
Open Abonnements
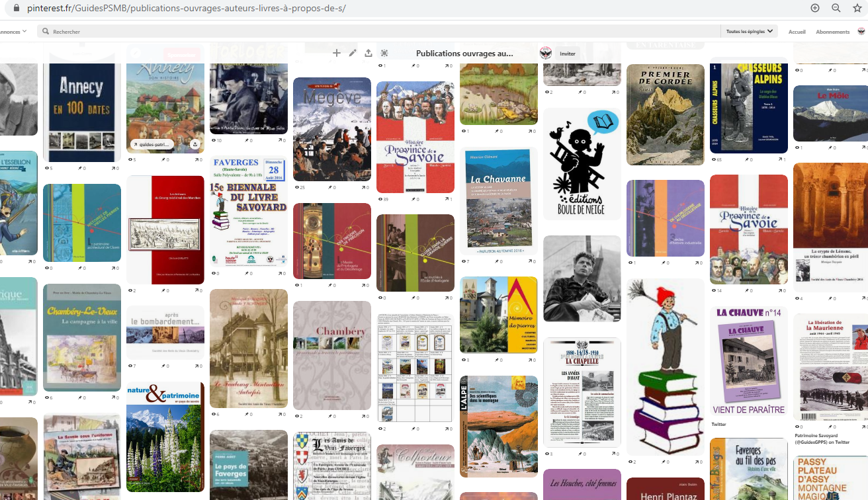(x=833, y=32)
